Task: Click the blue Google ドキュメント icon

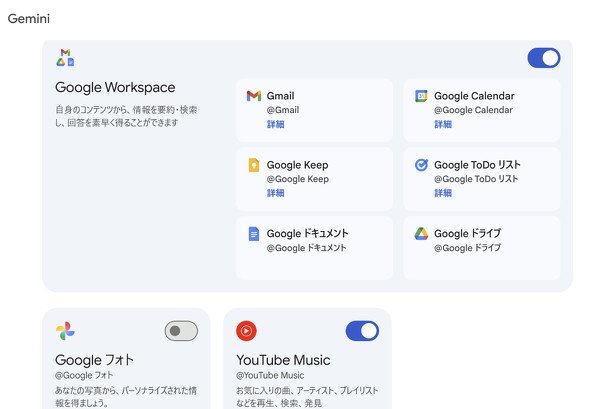Action: [x=254, y=234]
